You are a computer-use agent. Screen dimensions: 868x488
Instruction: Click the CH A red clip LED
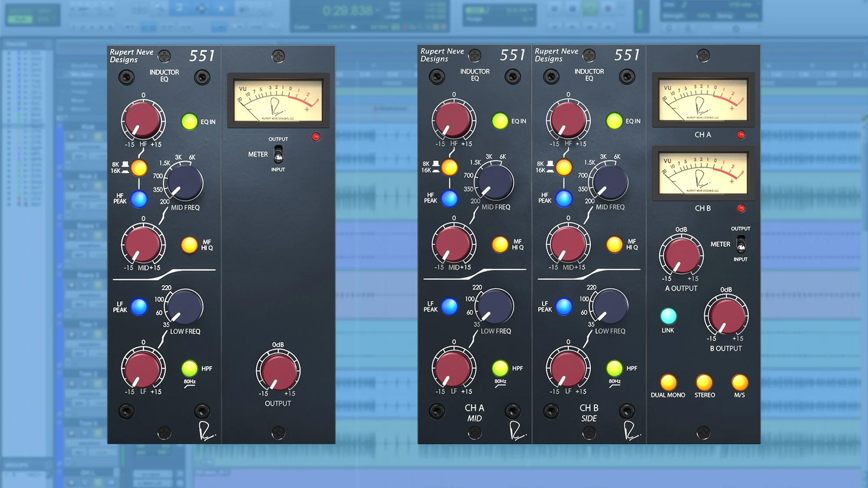coord(741,134)
